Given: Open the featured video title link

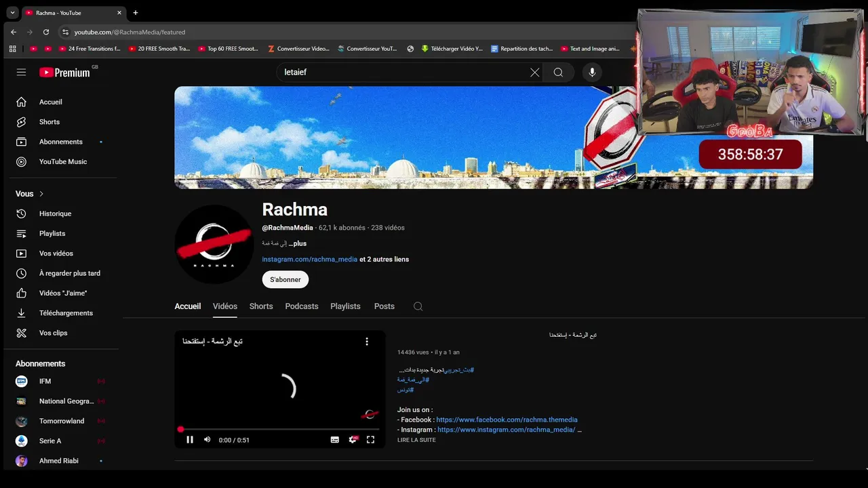Looking at the screenshot, I should coord(573,335).
